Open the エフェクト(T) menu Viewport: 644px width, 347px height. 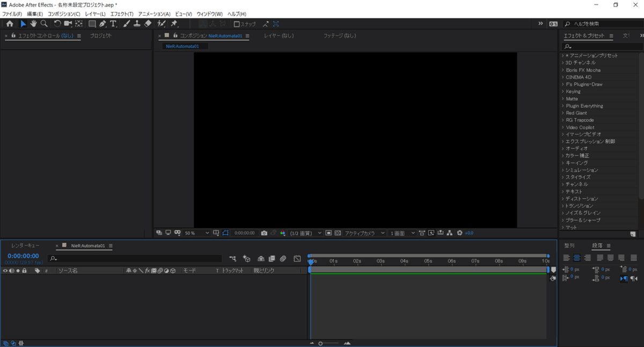(122, 14)
